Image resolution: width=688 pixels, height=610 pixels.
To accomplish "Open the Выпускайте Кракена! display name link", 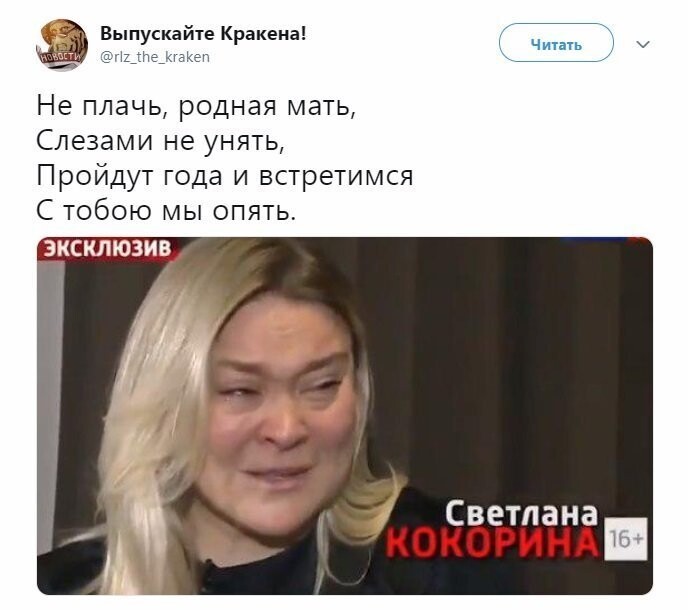I will pos(203,33).
